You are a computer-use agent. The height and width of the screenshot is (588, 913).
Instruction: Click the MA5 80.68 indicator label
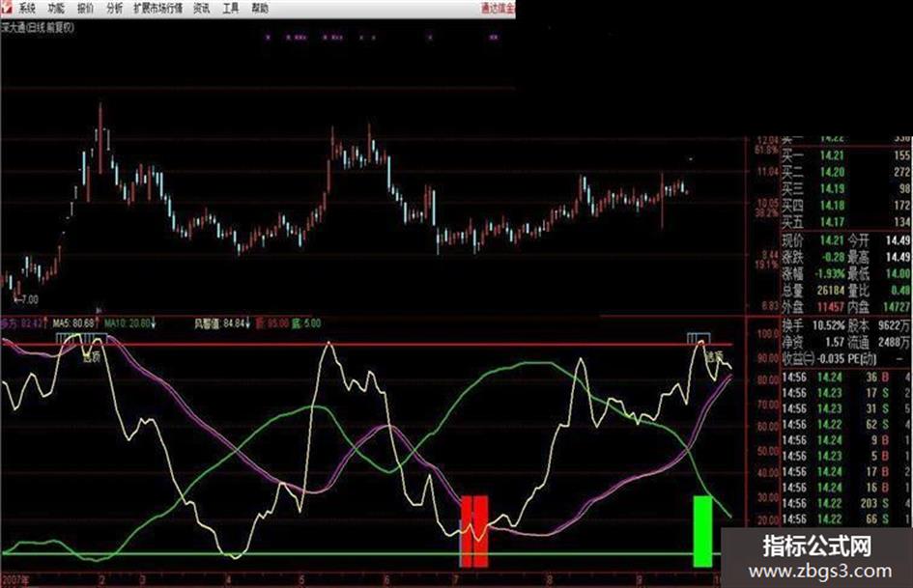point(73,323)
